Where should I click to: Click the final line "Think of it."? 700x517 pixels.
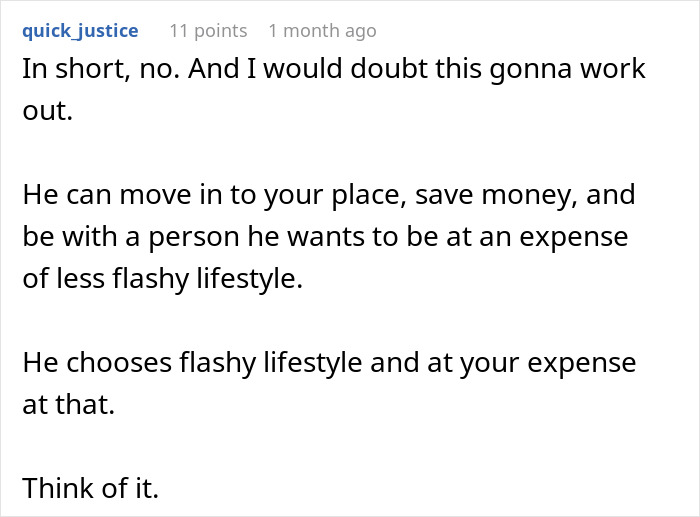click(x=88, y=487)
